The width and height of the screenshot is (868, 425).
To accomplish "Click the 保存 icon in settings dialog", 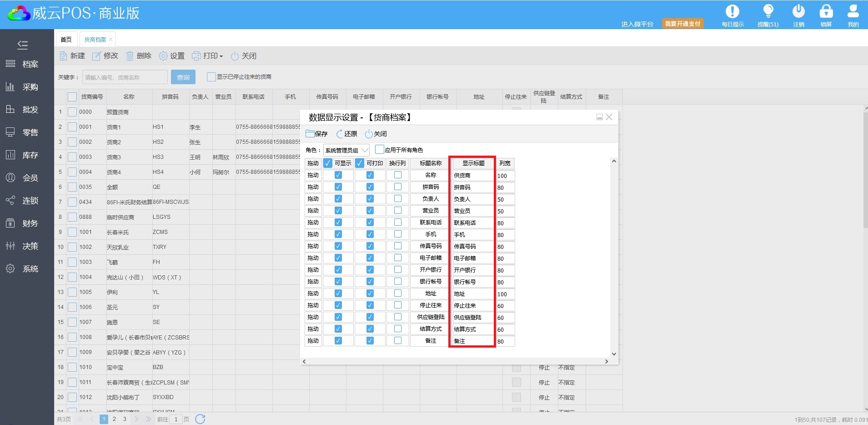I will click(x=310, y=134).
